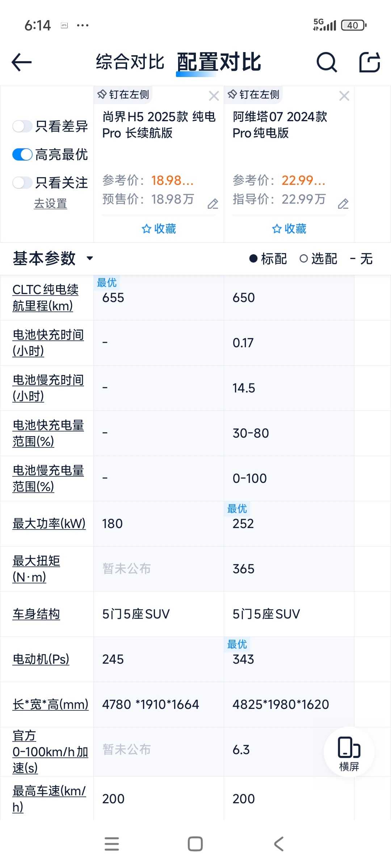Tap the share icon at top right

pyautogui.click(x=370, y=62)
